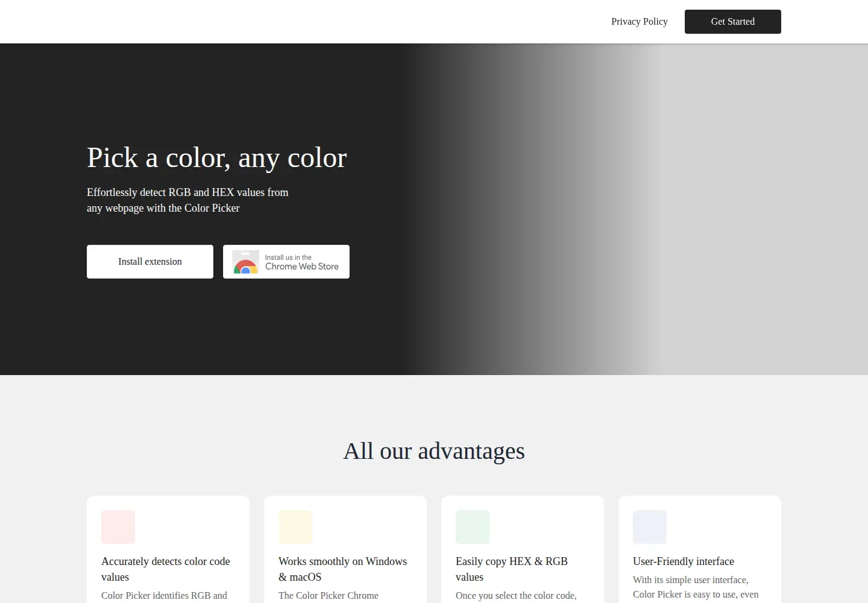Select the 'User-Friendly interface' card title

point(684,561)
